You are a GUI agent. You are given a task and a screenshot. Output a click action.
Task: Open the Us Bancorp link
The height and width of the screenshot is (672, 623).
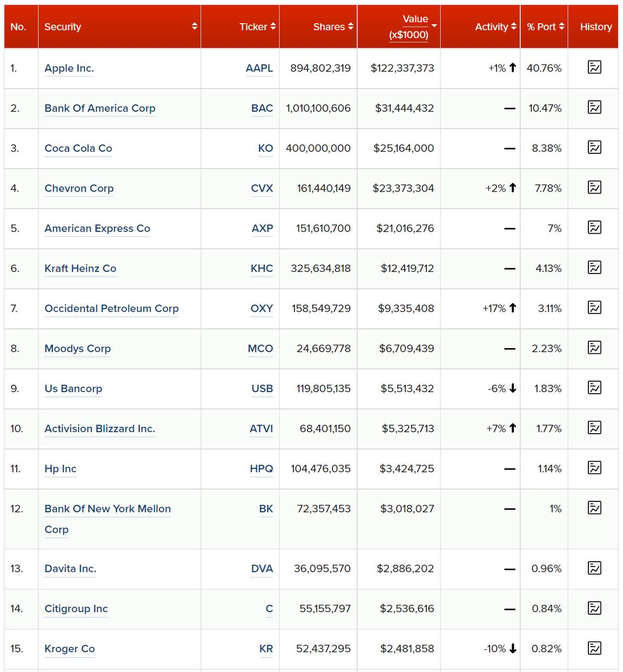tap(73, 388)
